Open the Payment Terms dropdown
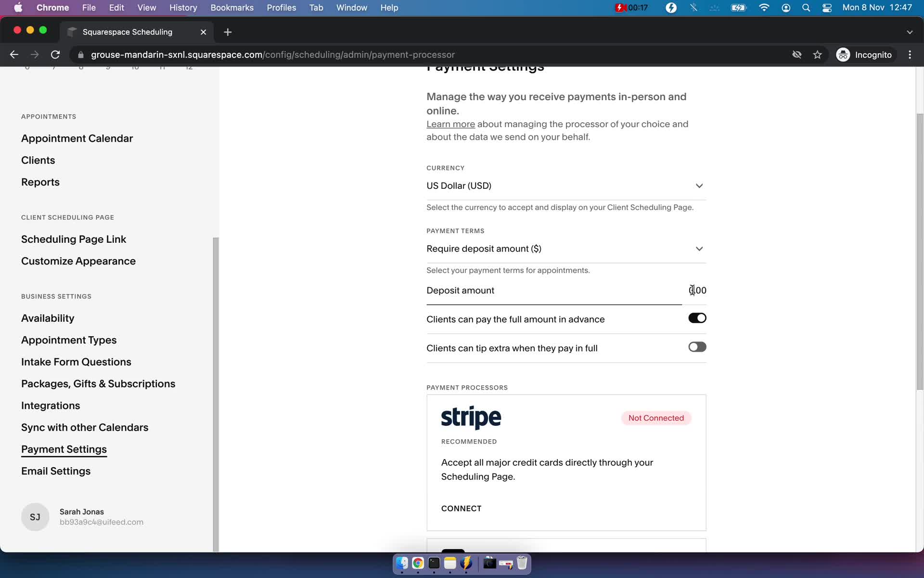Image resolution: width=924 pixels, height=578 pixels. point(566,249)
